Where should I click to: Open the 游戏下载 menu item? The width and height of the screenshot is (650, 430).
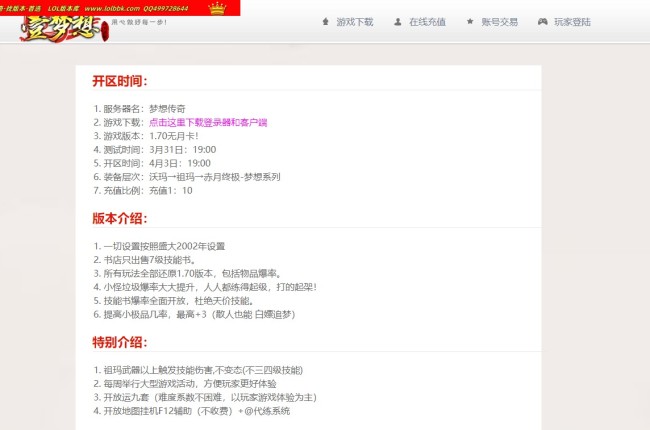[354, 22]
